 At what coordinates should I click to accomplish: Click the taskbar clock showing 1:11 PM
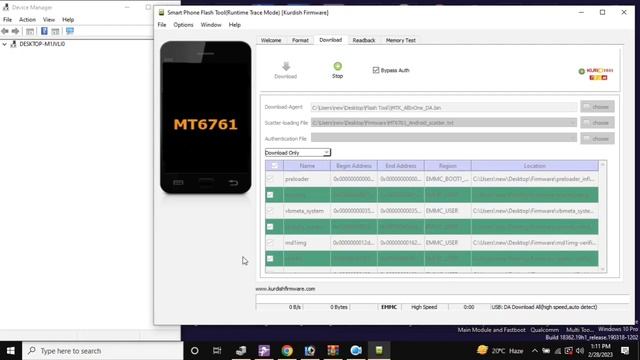click(x=601, y=350)
